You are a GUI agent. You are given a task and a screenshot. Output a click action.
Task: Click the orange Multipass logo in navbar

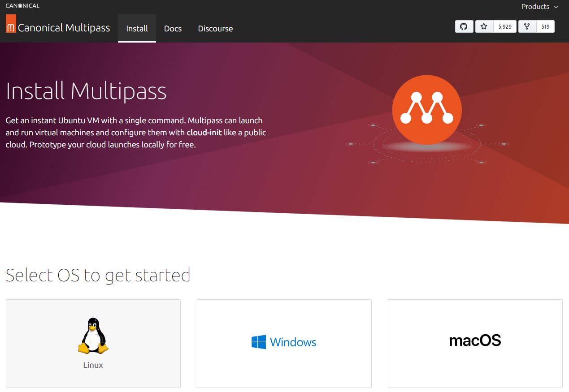(x=11, y=24)
